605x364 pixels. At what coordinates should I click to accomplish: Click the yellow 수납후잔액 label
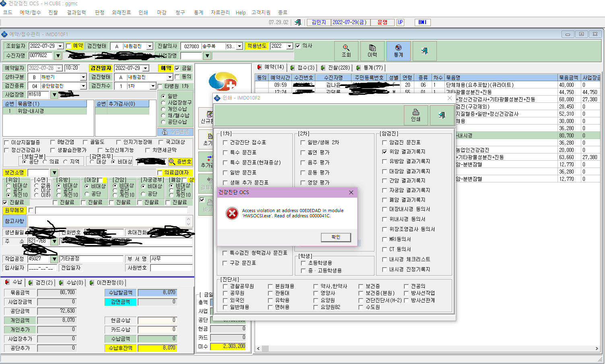(120, 348)
